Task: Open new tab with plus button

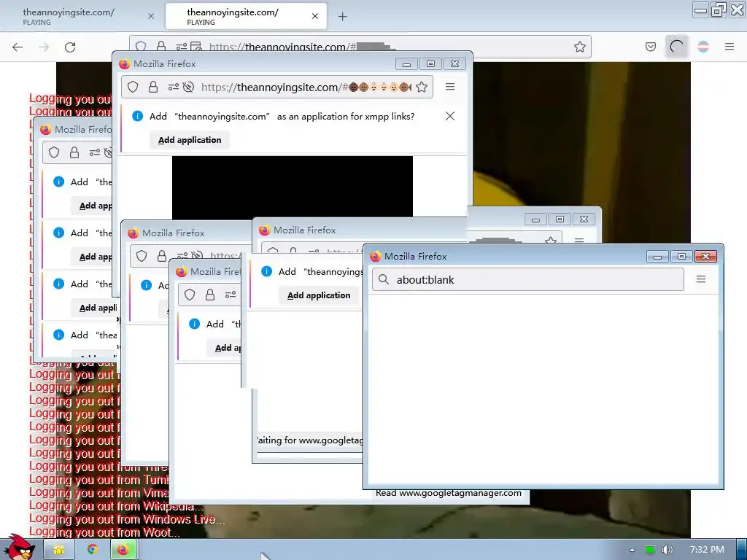Action: (342, 17)
